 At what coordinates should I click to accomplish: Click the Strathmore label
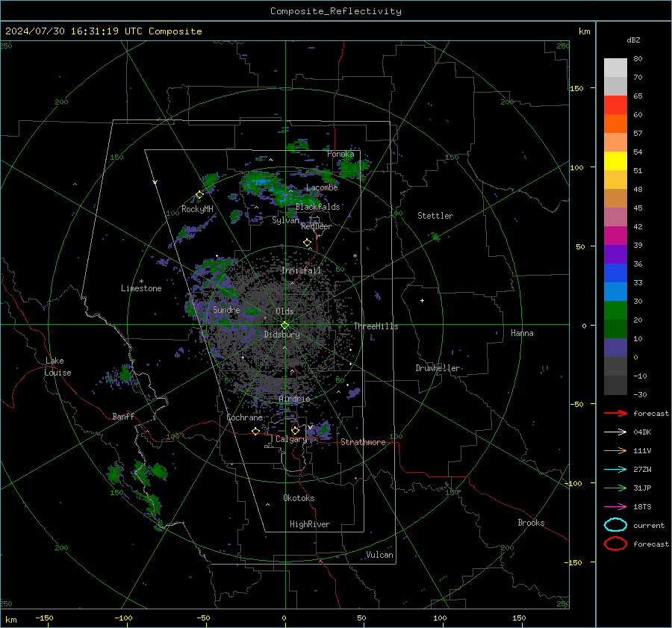pos(363,442)
